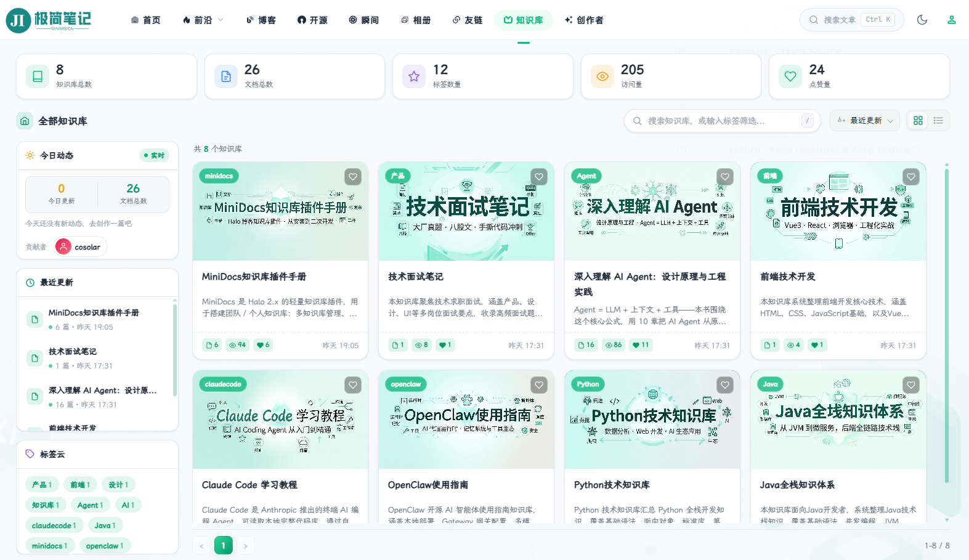The image size is (969, 560).
Task: Filter by claudecode tag in tag cloud
Action: click(x=54, y=526)
